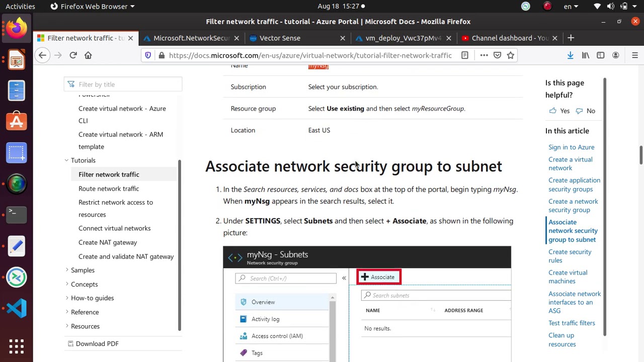Show sidebars icon in the toolbar

pos(601,55)
